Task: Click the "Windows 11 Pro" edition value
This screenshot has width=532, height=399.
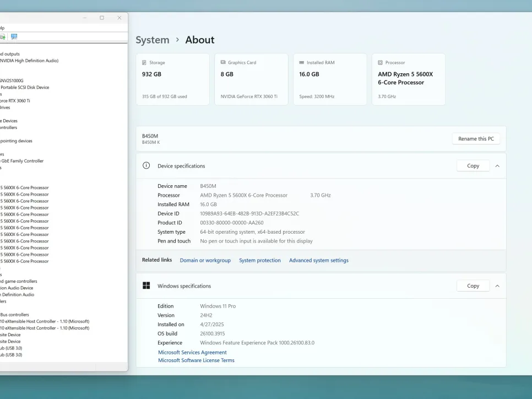Action: pos(218,306)
